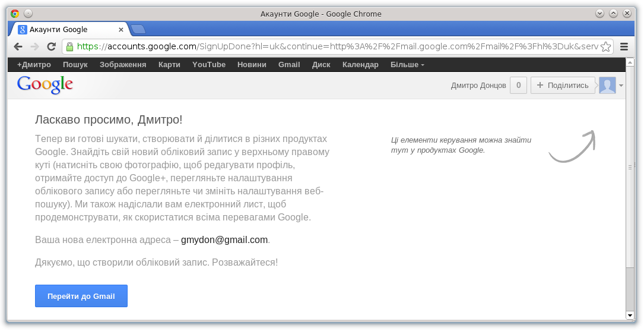This screenshot has height=331, width=644.
Task: Click the Поділитись share button
Action: pos(563,85)
